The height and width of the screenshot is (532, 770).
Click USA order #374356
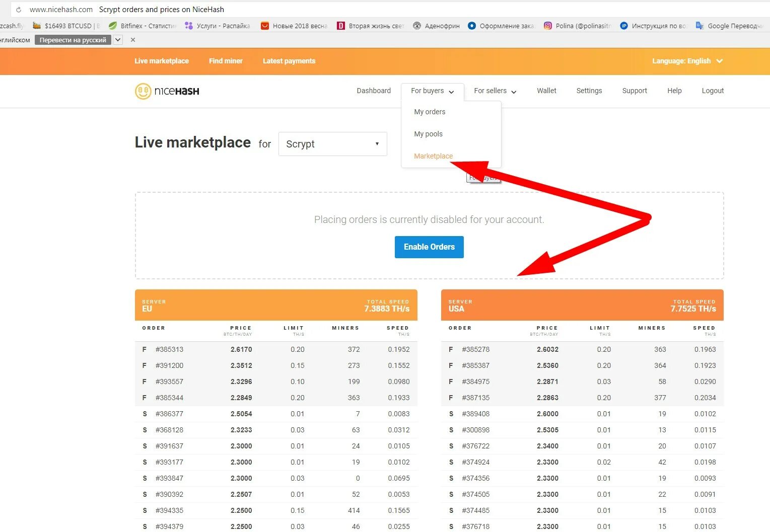[582, 478]
